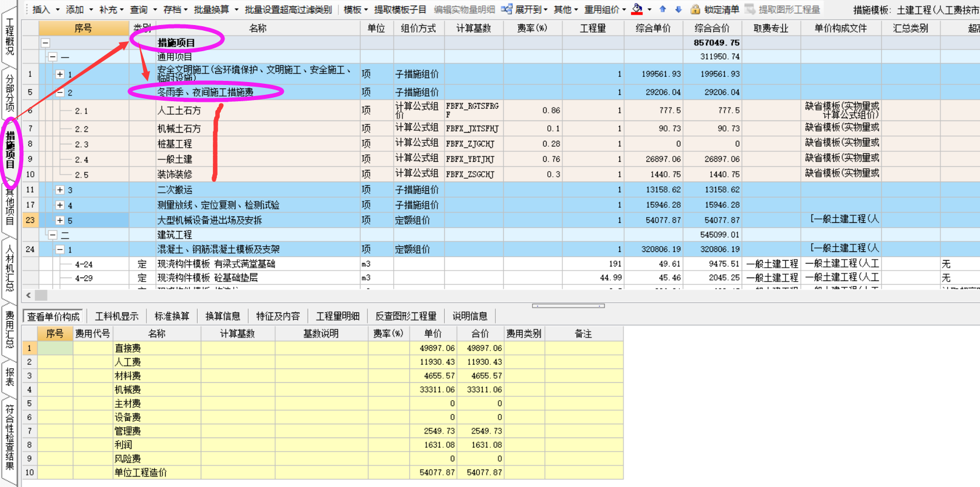Click the 展开到 tree expand icon
The height and width of the screenshot is (487, 980).
coord(507,9)
